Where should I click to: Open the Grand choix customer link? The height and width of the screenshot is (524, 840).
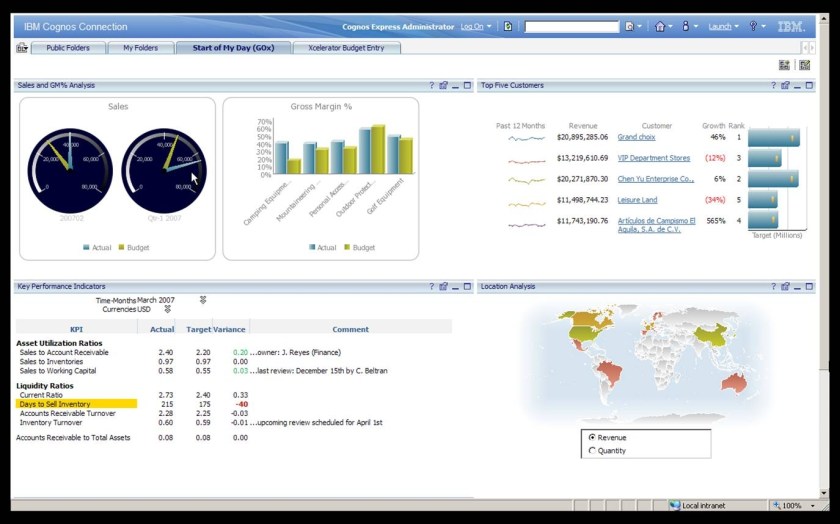[636, 137]
